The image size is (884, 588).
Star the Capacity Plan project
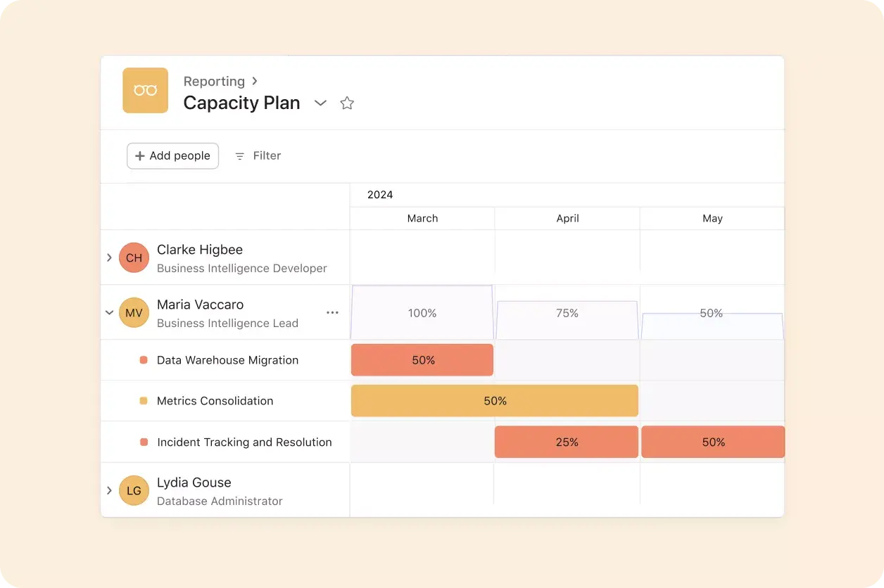click(x=346, y=103)
